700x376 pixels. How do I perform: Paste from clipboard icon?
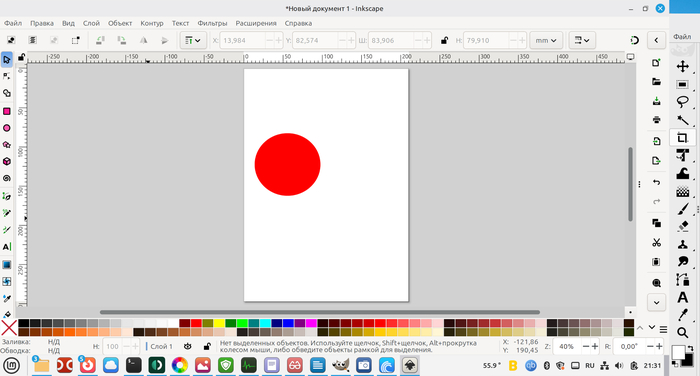coord(656,262)
